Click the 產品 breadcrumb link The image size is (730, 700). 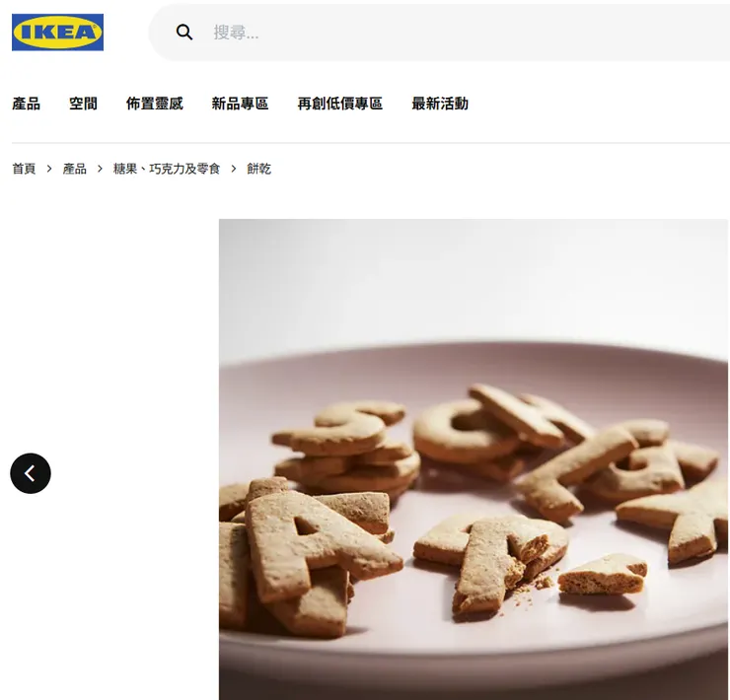click(x=75, y=169)
